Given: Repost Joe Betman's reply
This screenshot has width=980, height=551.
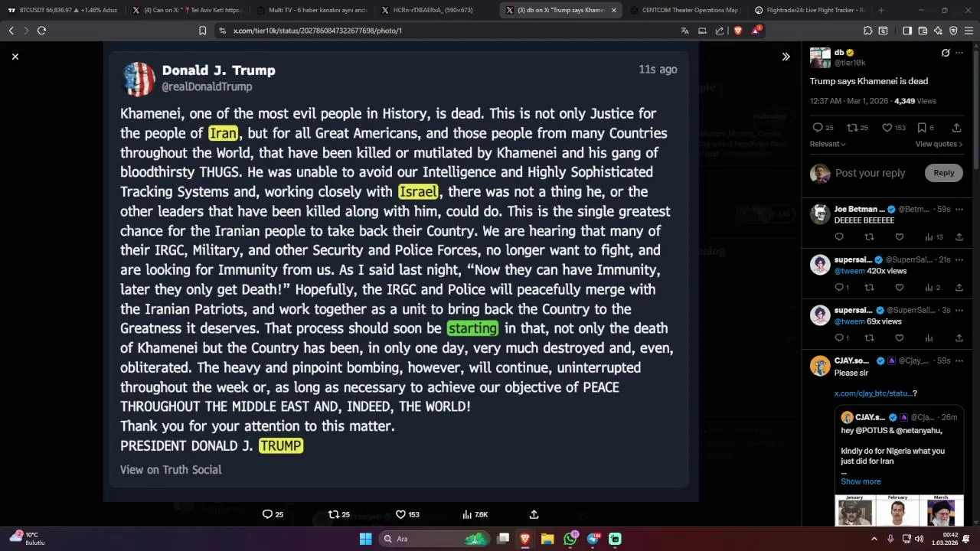Looking at the screenshot, I should 869,237.
